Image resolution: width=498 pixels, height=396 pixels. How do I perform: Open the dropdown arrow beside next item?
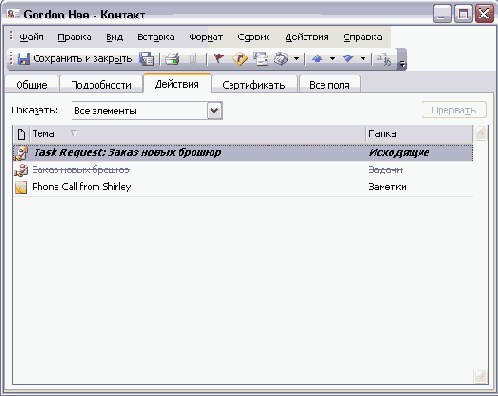[x=363, y=59]
